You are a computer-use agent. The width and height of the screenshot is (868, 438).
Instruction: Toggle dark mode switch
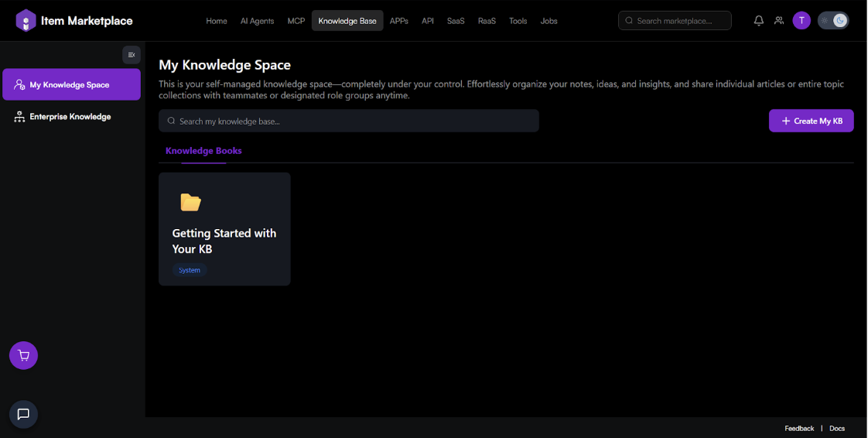[833, 21]
